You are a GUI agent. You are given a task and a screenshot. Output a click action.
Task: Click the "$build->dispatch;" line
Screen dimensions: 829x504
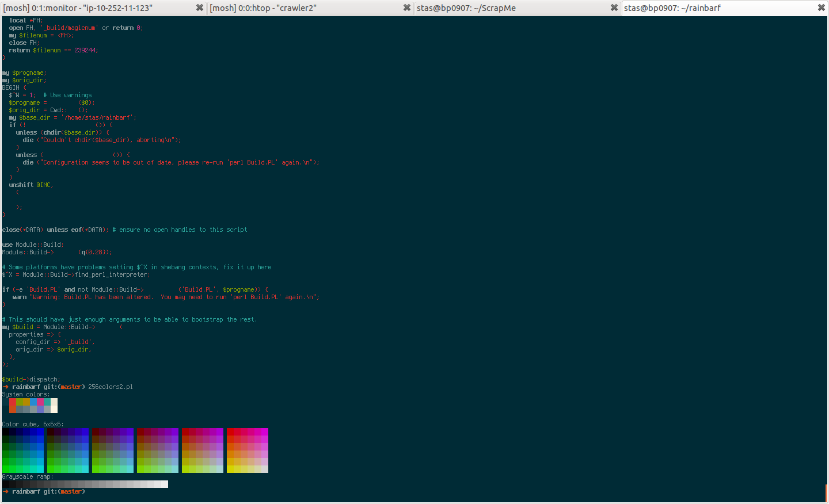[x=31, y=380]
